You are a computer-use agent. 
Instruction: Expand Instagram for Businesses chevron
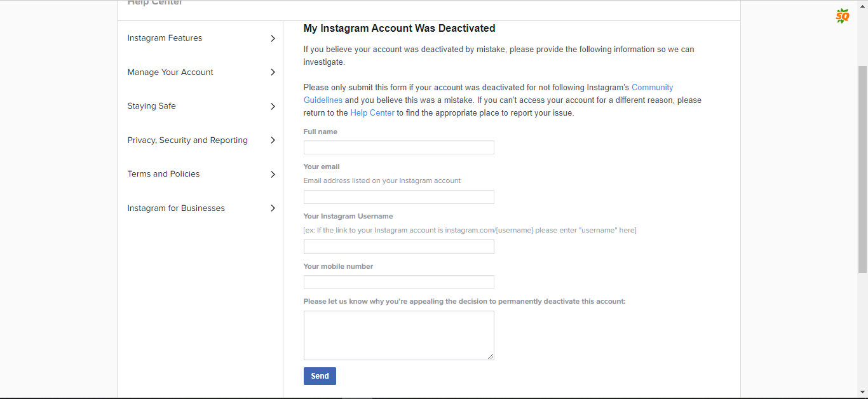click(x=273, y=208)
